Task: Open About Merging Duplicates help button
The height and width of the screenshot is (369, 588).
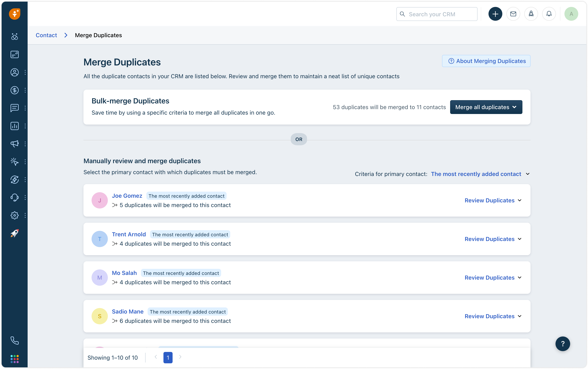Action: click(x=486, y=61)
